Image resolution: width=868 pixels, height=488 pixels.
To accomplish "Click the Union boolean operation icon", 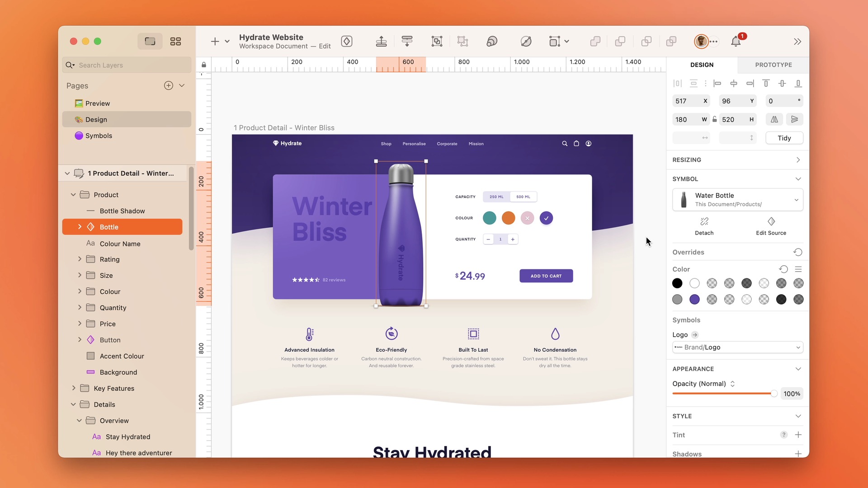I will tap(594, 41).
